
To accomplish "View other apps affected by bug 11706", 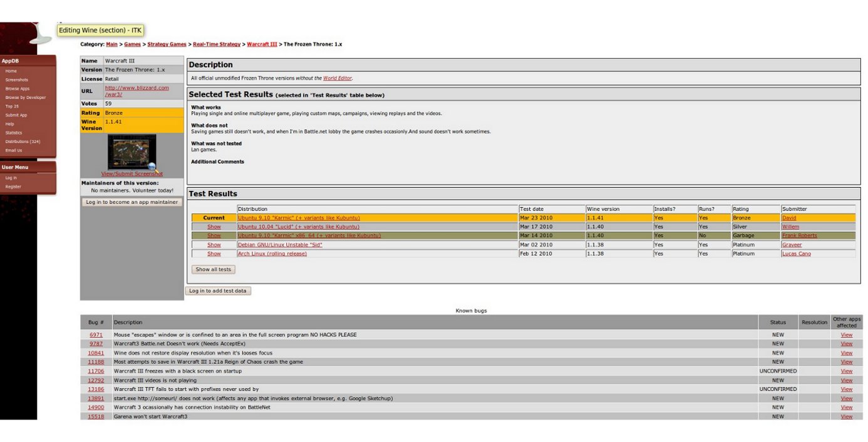I will tap(846, 371).
